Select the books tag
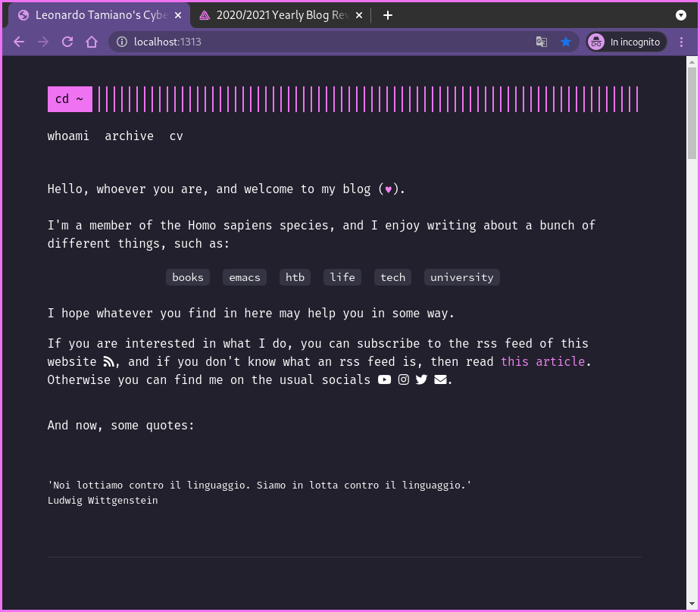Screen dimensions: 700x612 tap(188, 277)
